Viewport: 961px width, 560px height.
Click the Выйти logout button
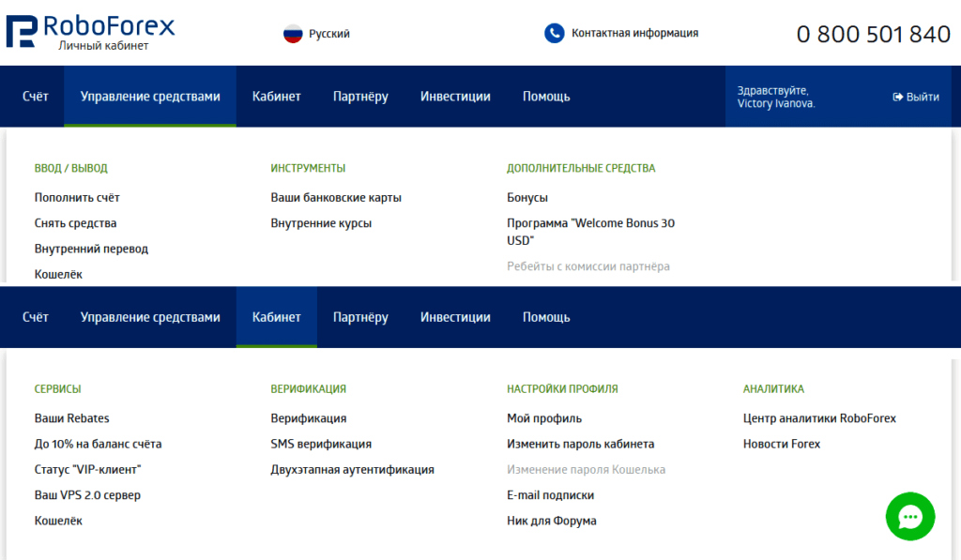(916, 97)
